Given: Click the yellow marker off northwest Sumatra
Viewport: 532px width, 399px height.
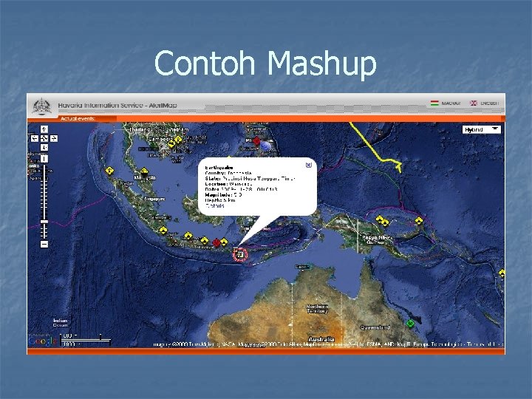Looking at the screenshot, I should pyautogui.click(x=109, y=171).
